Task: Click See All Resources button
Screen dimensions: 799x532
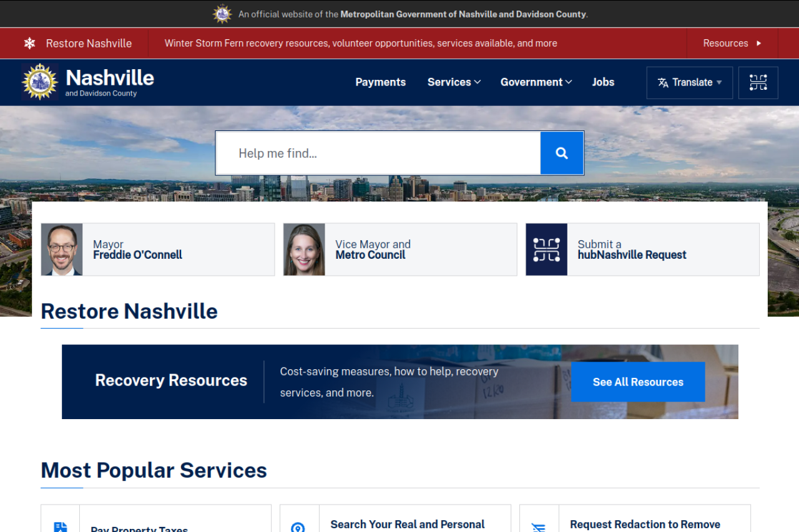Action: [x=638, y=382]
